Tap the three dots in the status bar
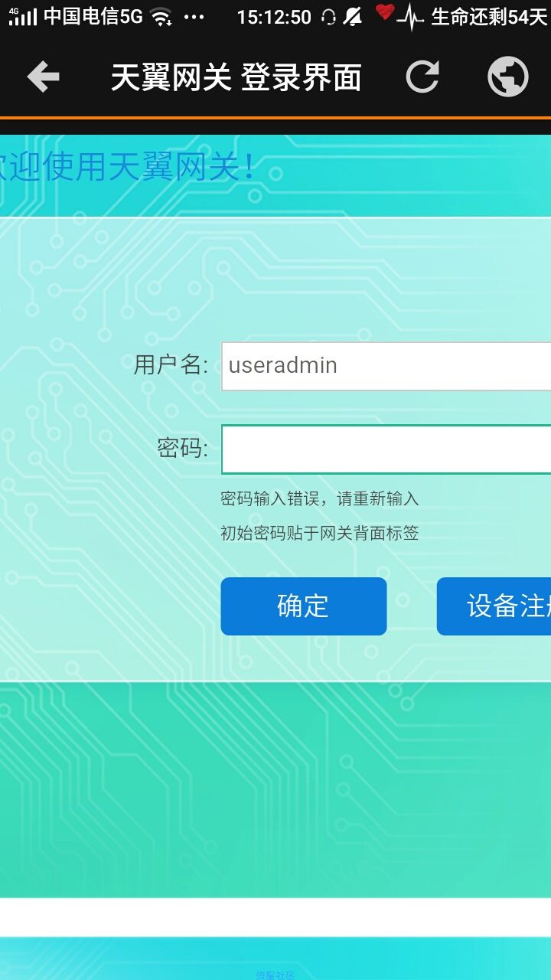The height and width of the screenshot is (980, 551). pos(194,17)
